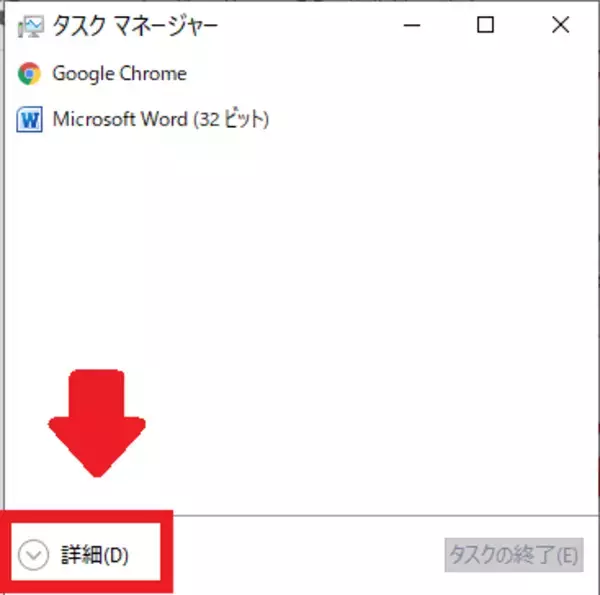This screenshot has width=600, height=595.
Task: Click the Task Manager title bar icon
Action: 29,26
